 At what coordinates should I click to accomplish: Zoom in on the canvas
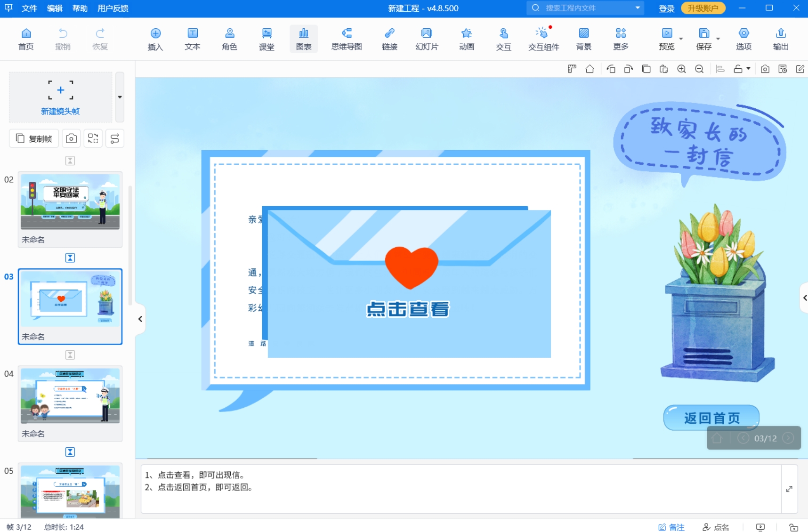click(681, 69)
